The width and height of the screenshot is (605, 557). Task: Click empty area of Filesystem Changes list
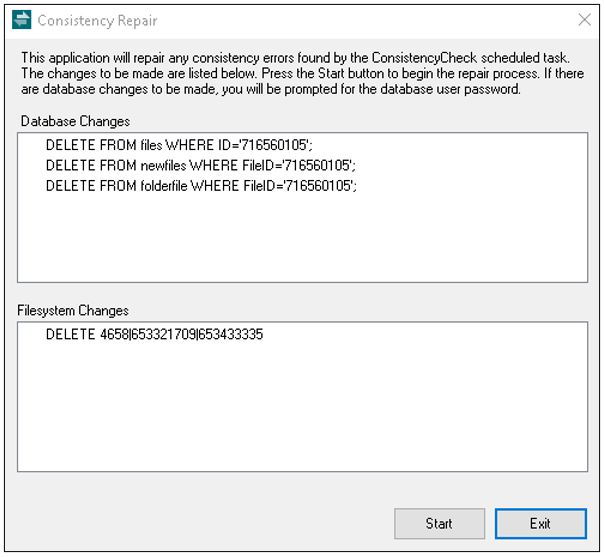[x=302, y=407]
